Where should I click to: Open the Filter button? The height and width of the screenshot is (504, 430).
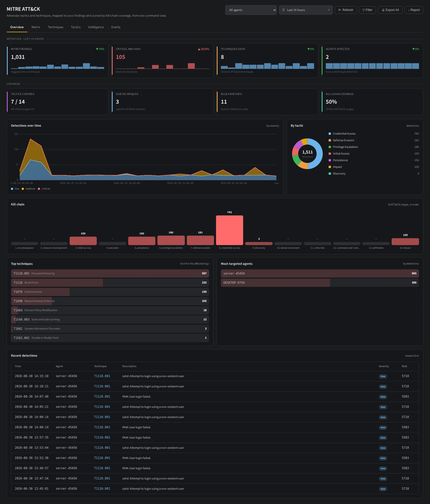367,10
